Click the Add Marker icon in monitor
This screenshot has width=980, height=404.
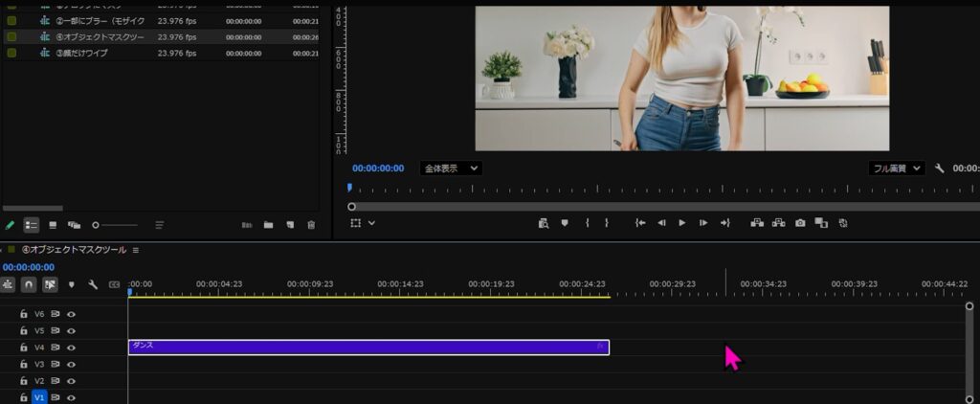[x=565, y=223]
